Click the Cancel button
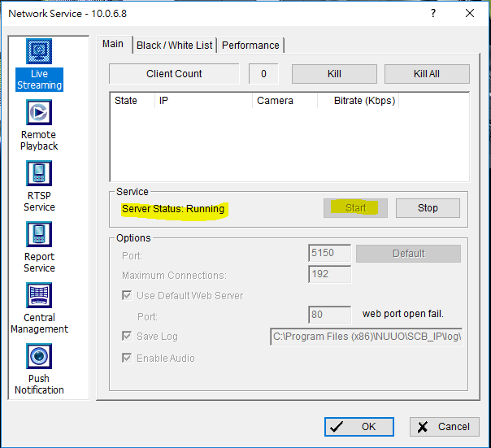 coord(444,427)
